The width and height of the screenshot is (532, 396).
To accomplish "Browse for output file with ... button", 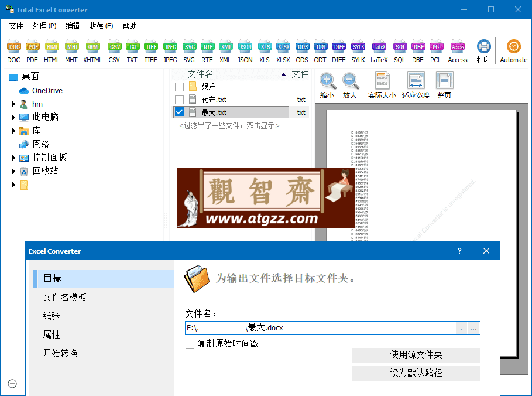I will (473, 328).
